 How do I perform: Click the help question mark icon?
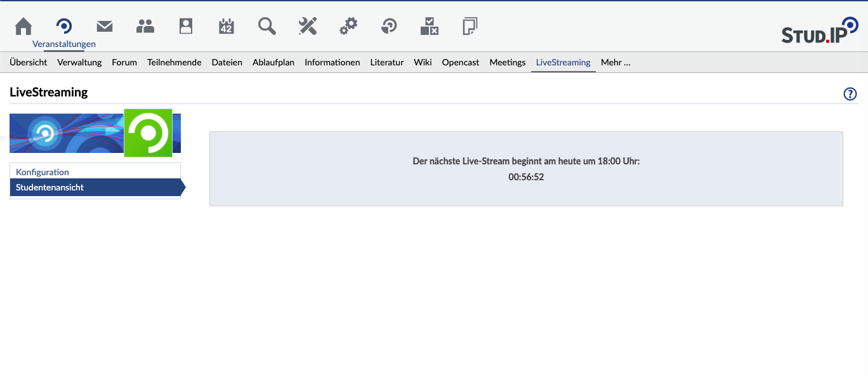[850, 94]
